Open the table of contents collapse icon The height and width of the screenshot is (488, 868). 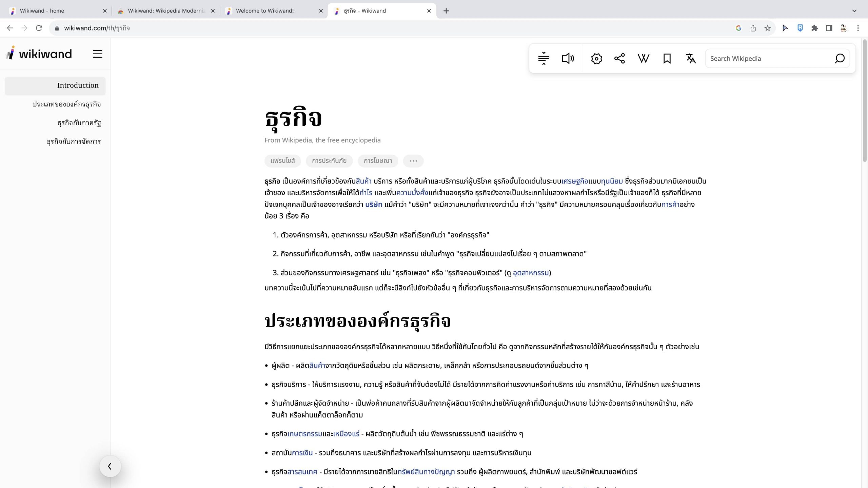(544, 58)
